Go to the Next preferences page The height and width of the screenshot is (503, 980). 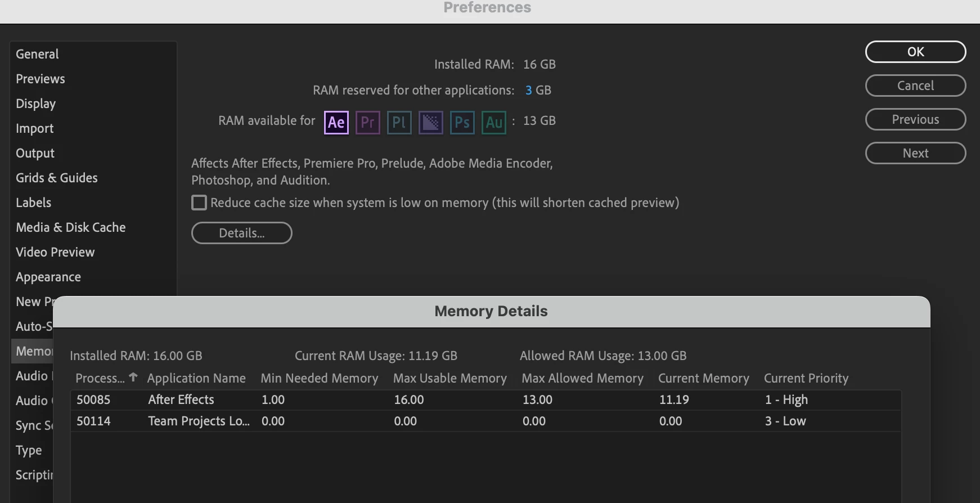[916, 153]
